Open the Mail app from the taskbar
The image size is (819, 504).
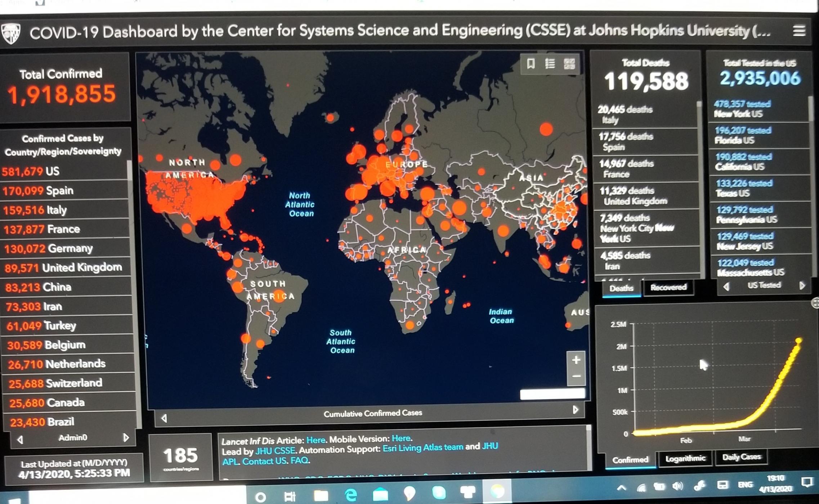(380, 495)
